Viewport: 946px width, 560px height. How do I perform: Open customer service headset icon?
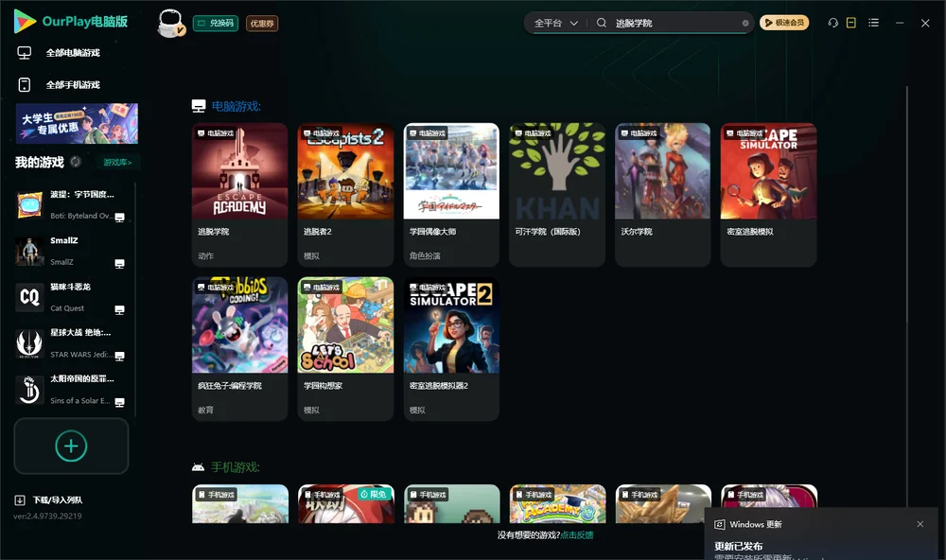[x=833, y=23]
